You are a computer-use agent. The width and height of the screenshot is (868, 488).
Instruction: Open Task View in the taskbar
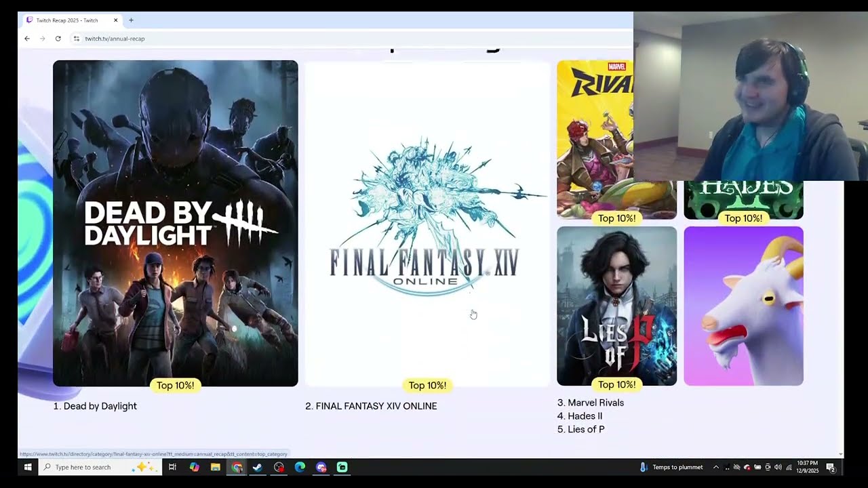point(172,467)
